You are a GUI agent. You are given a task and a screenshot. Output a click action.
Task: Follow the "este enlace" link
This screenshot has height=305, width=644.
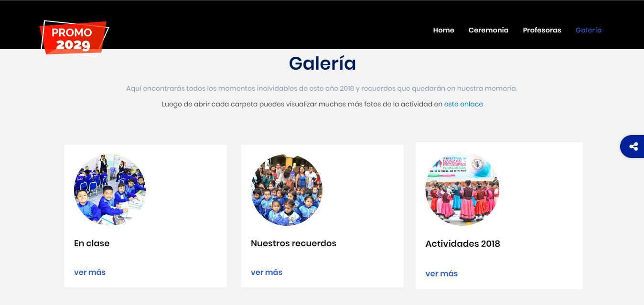[x=463, y=104]
